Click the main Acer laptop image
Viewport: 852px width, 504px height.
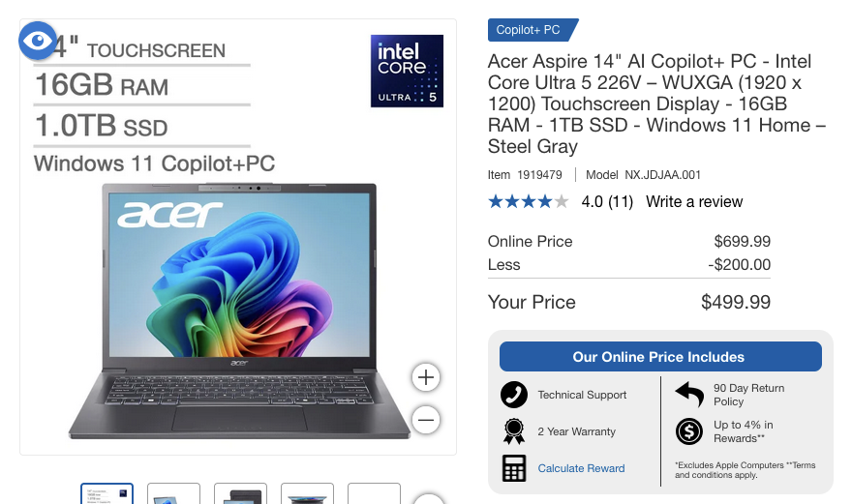(x=239, y=311)
